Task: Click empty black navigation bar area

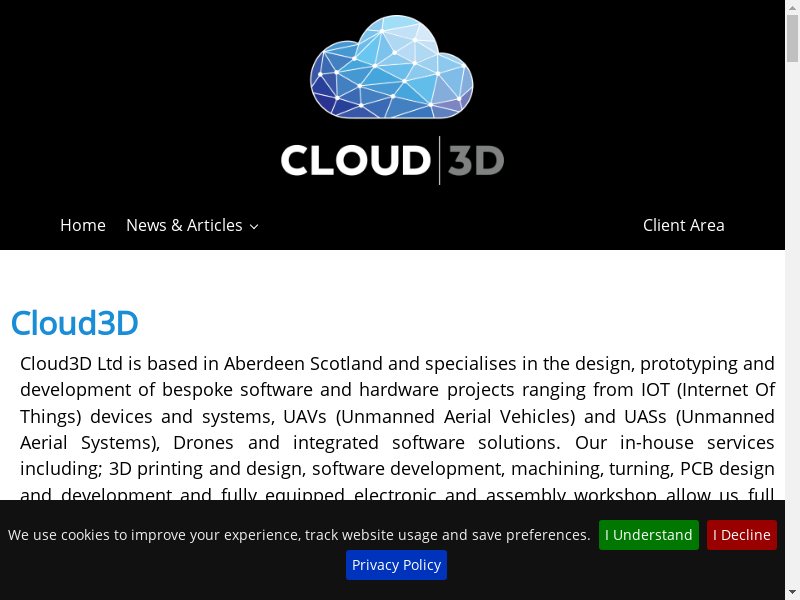Action: (450, 225)
